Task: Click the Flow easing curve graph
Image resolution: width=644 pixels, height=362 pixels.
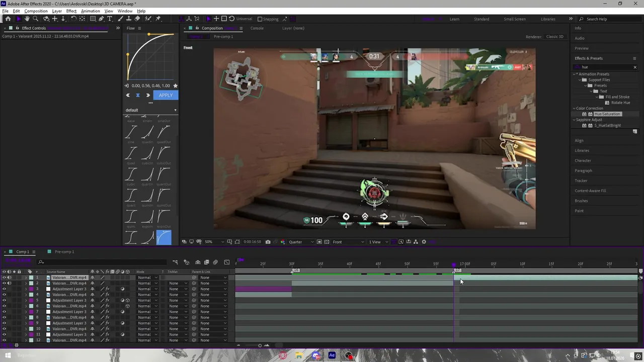Action: pos(150,57)
